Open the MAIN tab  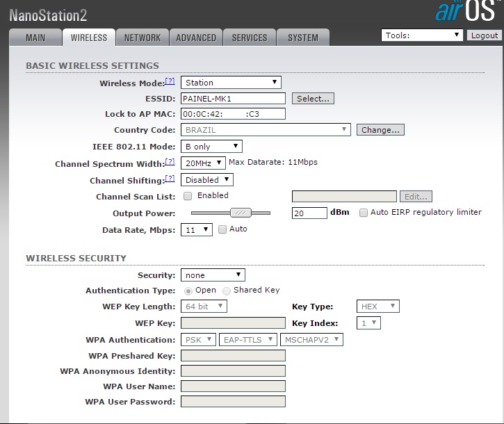(35, 38)
